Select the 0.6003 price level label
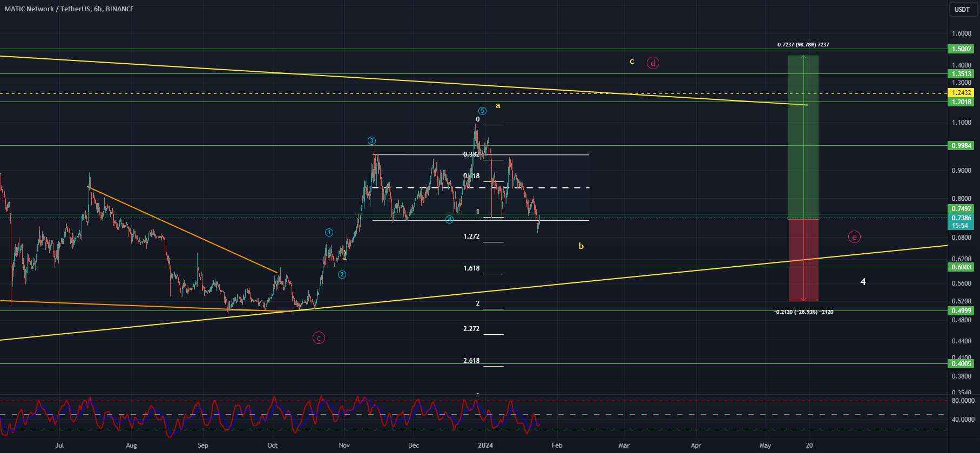The height and width of the screenshot is (453, 980). click(x=962, y=267)
